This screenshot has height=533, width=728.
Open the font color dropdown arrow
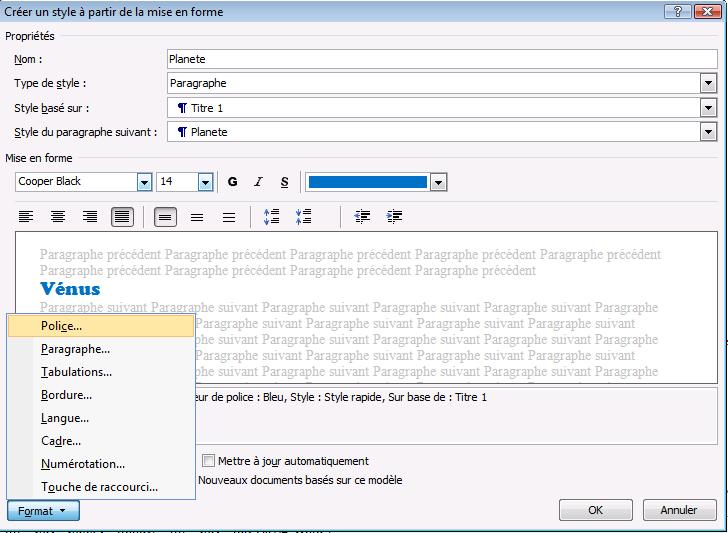[x=438, y=182]
